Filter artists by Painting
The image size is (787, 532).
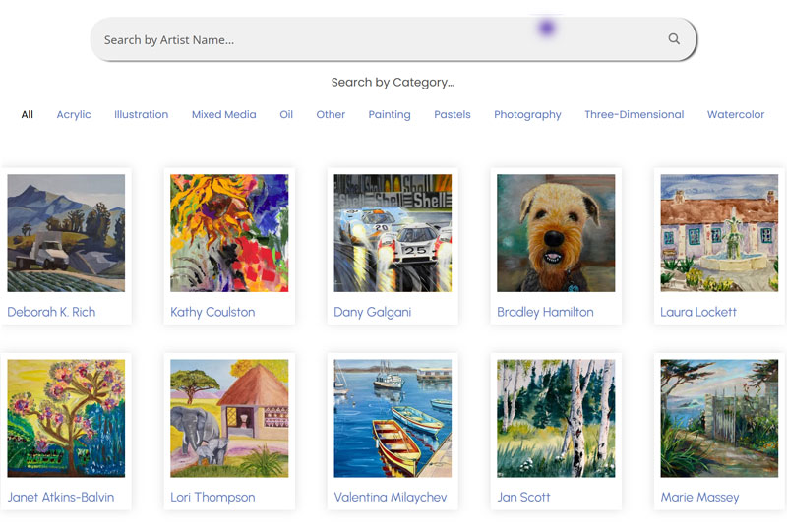click(390, 114)
